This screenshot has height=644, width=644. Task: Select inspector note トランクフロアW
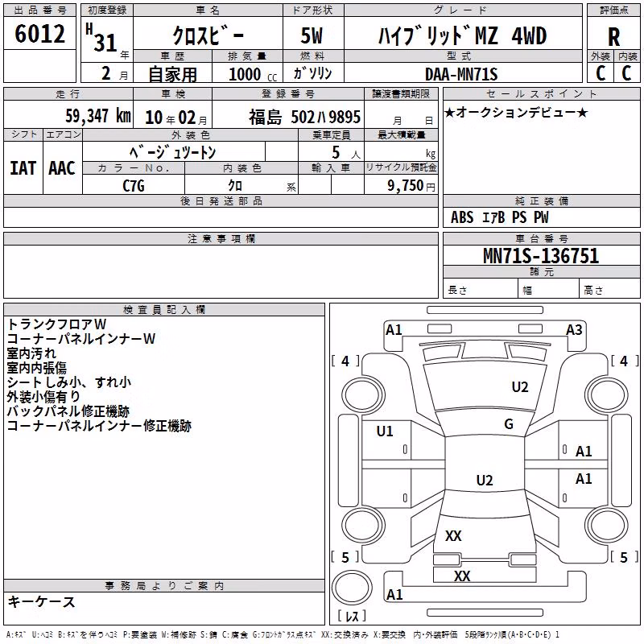coord(56,324)
